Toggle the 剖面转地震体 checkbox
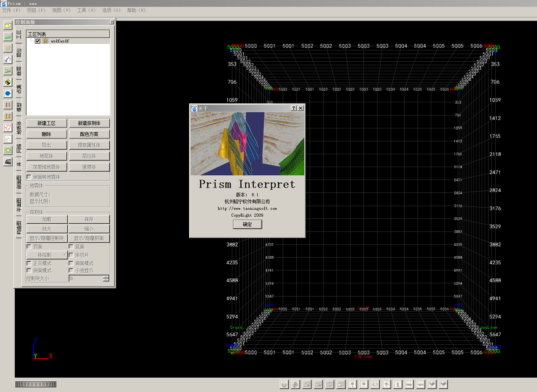 [29, 177]
